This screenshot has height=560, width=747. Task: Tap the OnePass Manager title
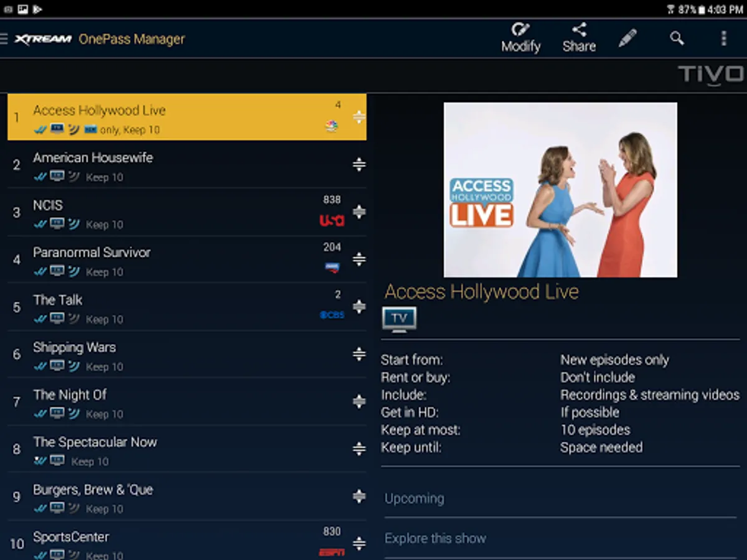point(132,39)
